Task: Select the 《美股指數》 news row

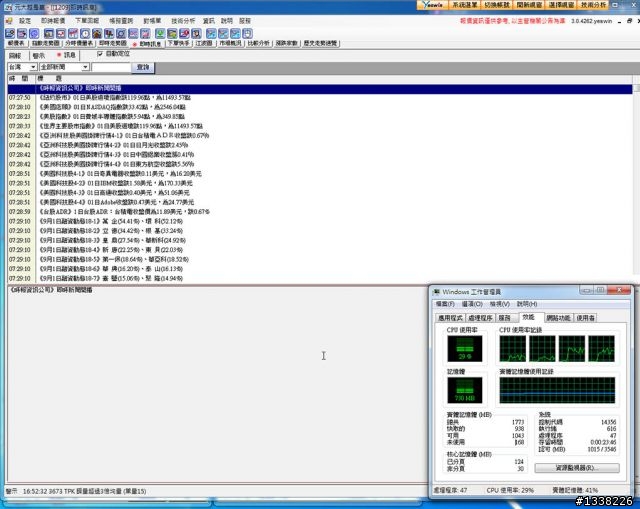Action: [x=320, y=117]
